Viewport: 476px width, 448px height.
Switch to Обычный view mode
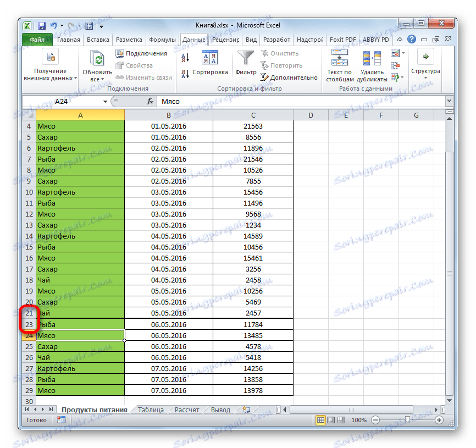[320, 420]
